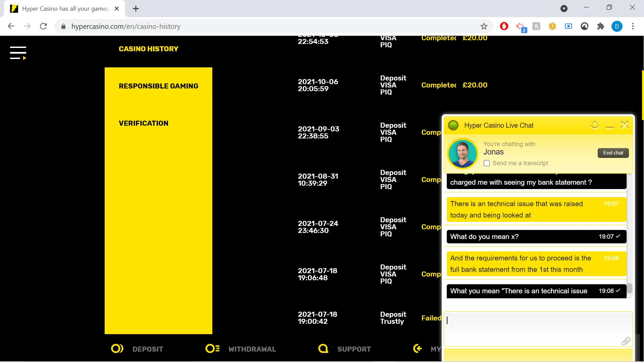Click the £20.00 amount for 2021-10-06
Screen dimensions: 644x362
(475, 85)
